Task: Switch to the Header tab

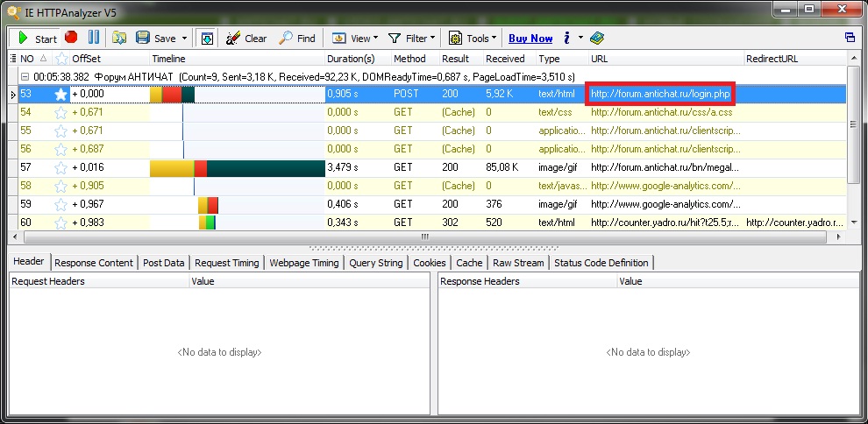Action: [x=29, y=261]
